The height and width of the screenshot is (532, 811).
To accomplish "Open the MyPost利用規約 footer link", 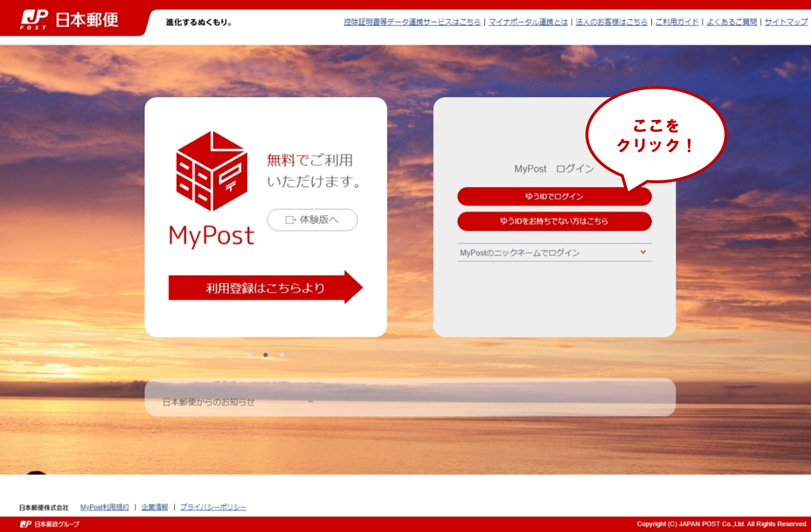I will tap(105, 507).
